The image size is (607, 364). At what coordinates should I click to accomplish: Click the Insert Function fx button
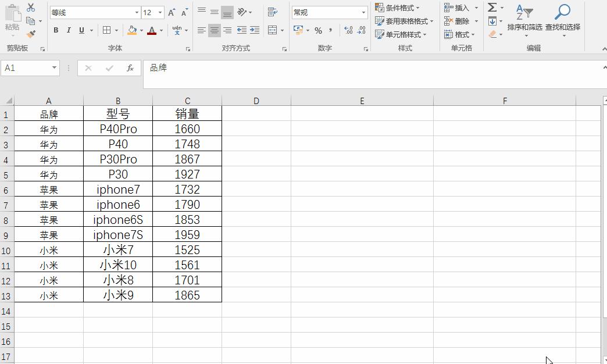[x=130, y=67]
